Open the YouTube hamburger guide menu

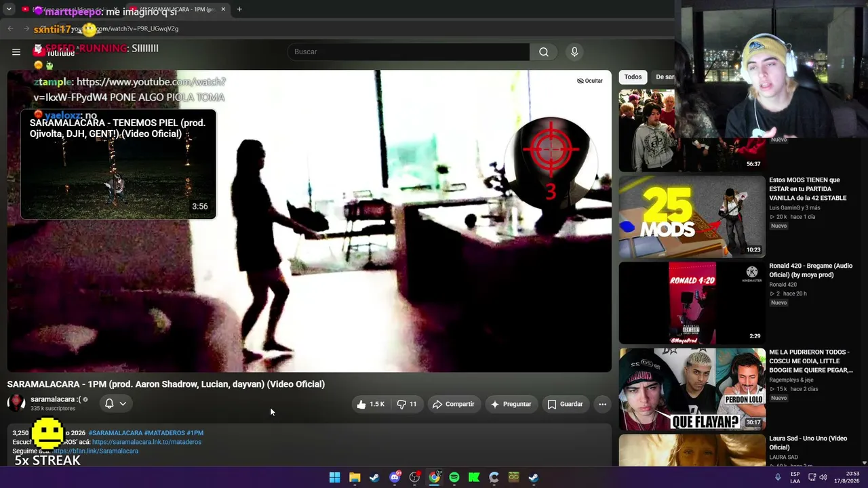coord(16,52)
